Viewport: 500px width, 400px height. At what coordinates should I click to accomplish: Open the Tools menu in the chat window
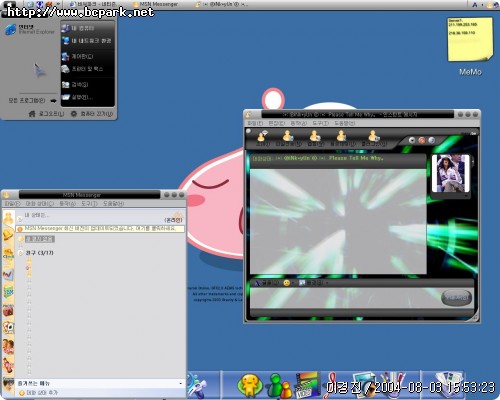(320, 123)
